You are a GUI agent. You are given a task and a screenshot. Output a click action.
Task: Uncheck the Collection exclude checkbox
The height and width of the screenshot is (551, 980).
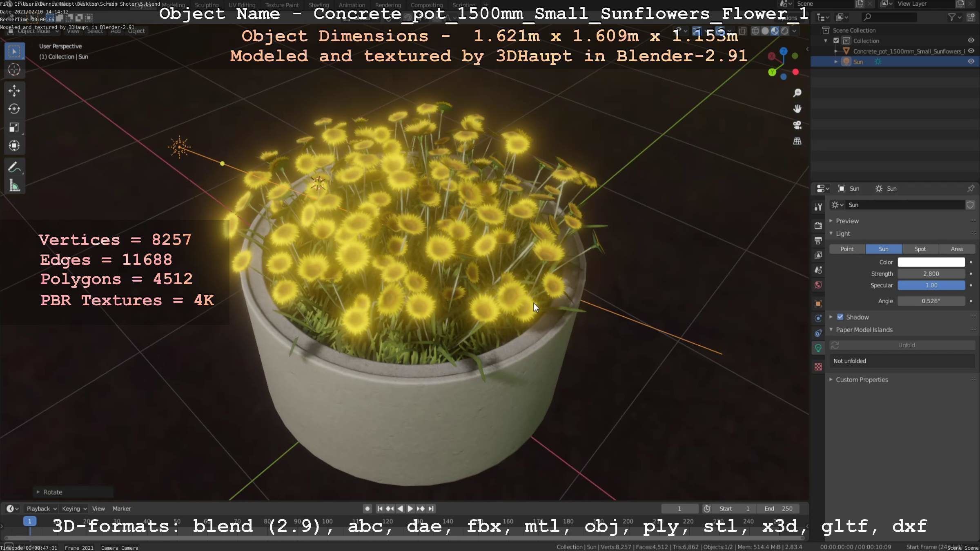click(836, 40)
